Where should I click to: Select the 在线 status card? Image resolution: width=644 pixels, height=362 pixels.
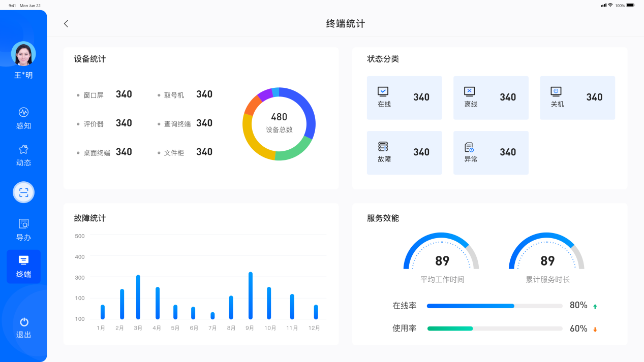404,98
